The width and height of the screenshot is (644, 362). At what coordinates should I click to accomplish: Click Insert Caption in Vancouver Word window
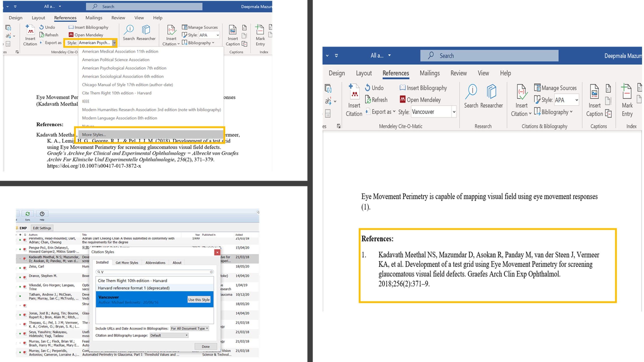tap(595, 100)
